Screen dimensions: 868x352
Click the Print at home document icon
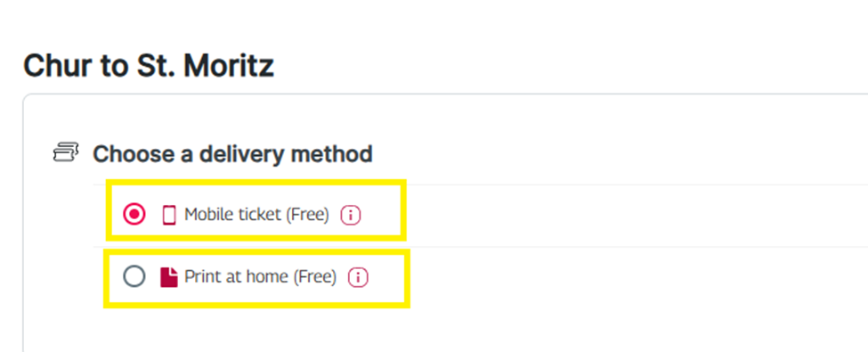click(169, 277)
